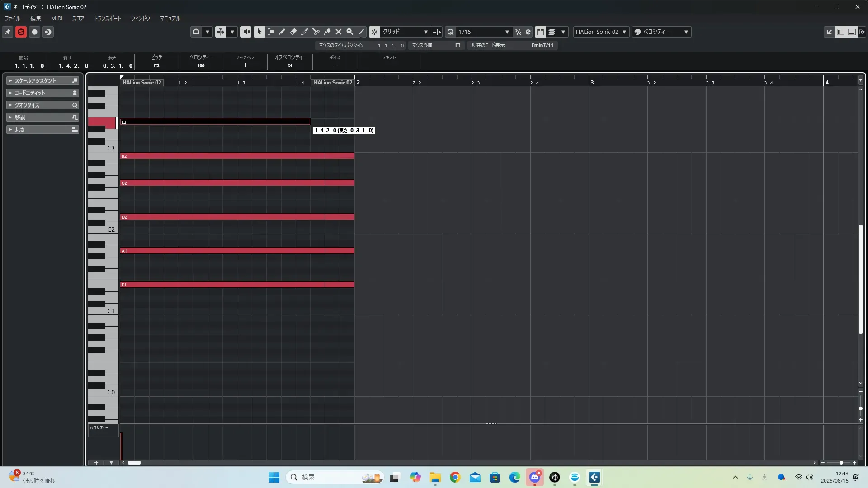Click the Chrome icon in taskbar
Screen dimensions: 868x488
pyautogui.click(x=455, y=477)
